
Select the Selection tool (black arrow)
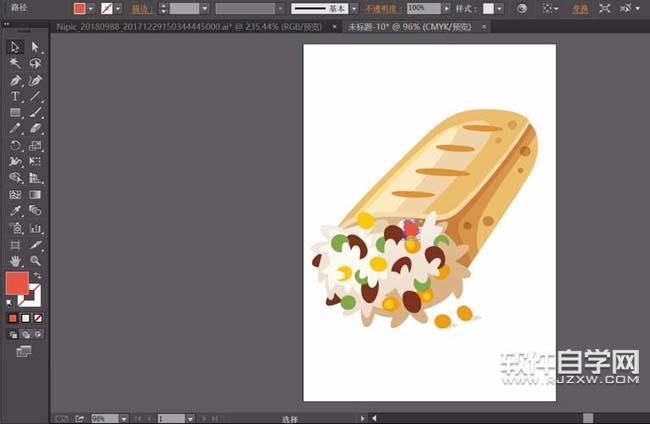15,47
